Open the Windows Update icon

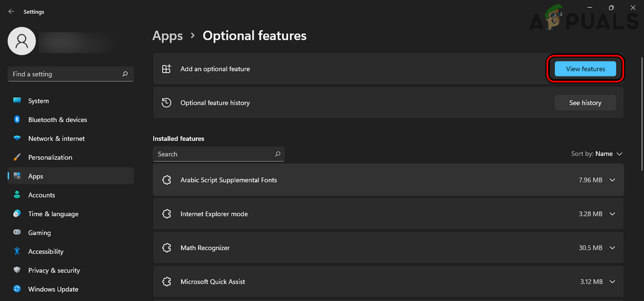(17, 290)
